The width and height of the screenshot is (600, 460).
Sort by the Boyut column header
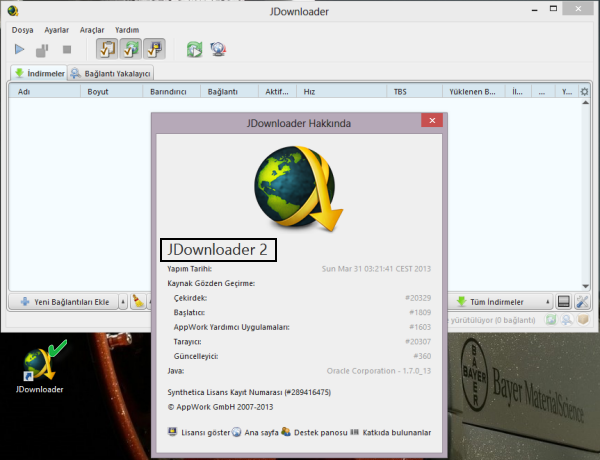point(111,92)
